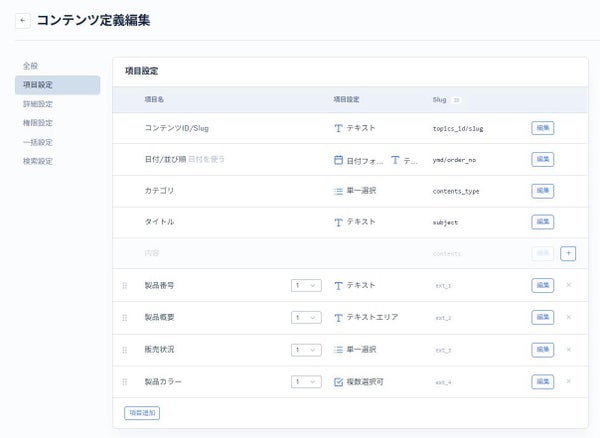600x438 pixels.
Task: Open the count dropdown for 販売状況
Action: (x=306, y=350)
